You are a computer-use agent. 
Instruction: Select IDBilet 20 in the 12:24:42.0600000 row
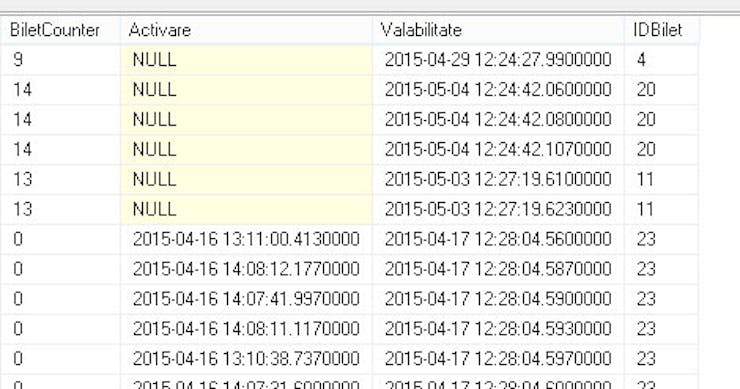coord(662,90)
